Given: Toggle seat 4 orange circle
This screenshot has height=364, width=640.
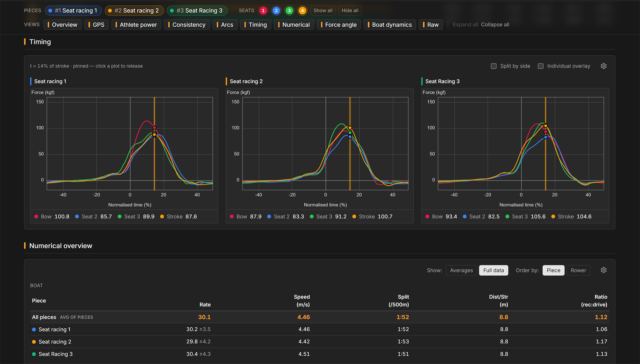Looking at the screenshot, I should point(302,11).
